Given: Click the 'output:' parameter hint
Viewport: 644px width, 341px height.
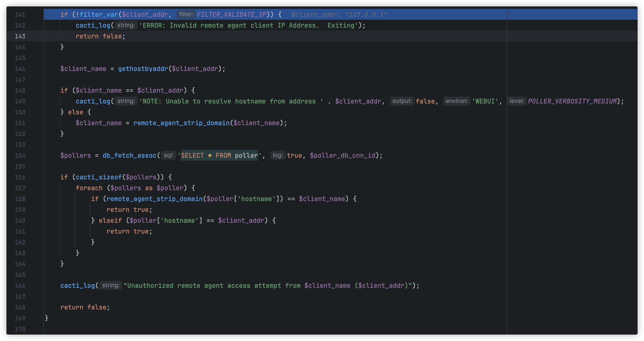Looking at the screenshot, I should point(402,101).
